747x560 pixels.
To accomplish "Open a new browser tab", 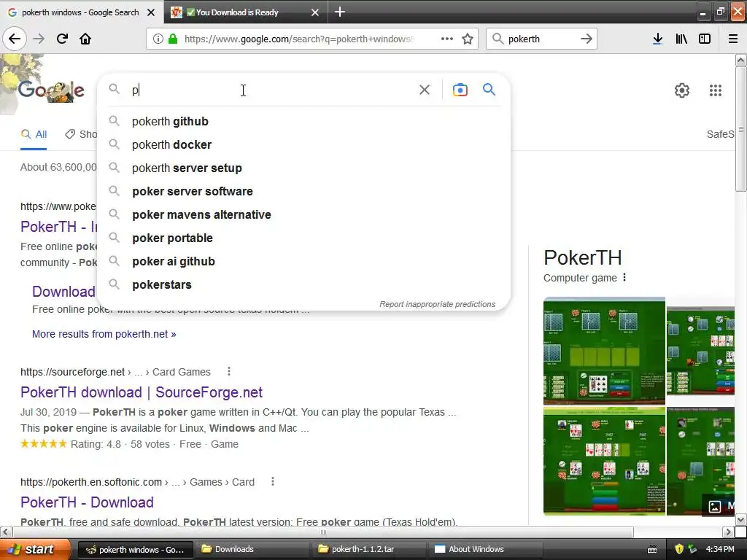I will pyautogui.click(x=340, y=12).
